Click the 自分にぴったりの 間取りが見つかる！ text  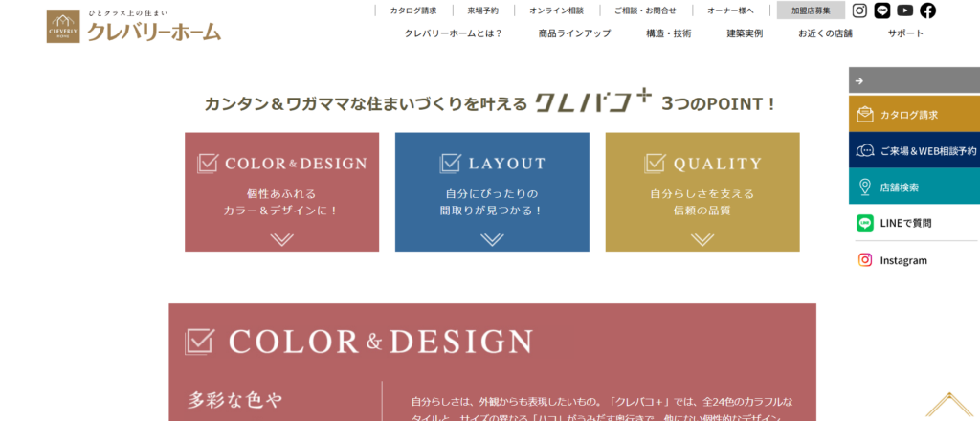pyautogui.click(x=492, y=202)
